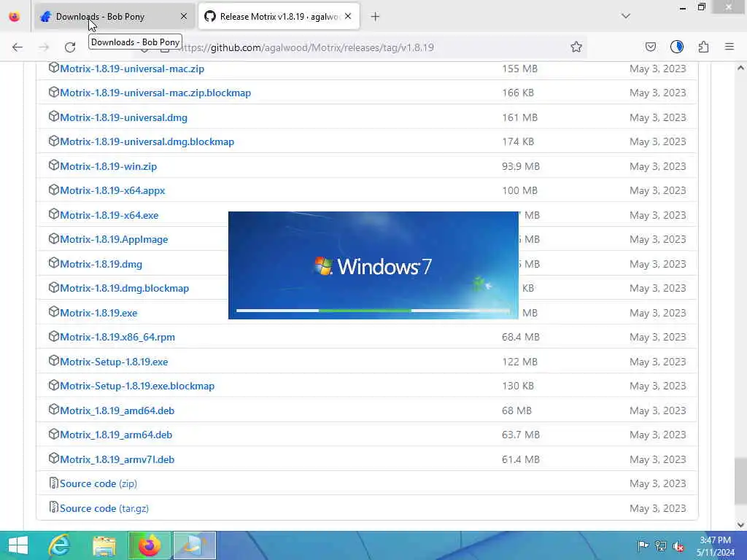The width and height of the screenshot is (747, 560).
Task: Click the 155 MB size text
Action: pos(519,69)
